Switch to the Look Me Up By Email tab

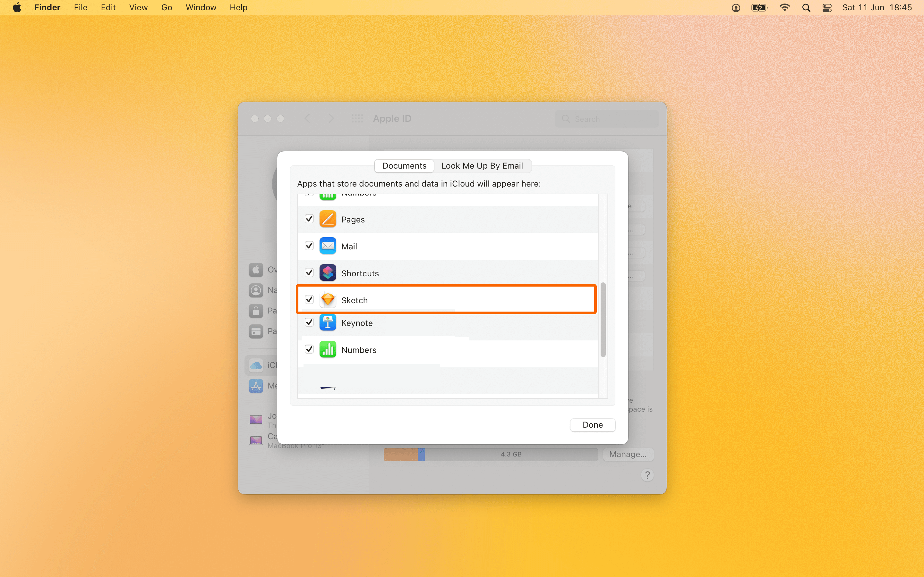(x=482, y=166)
